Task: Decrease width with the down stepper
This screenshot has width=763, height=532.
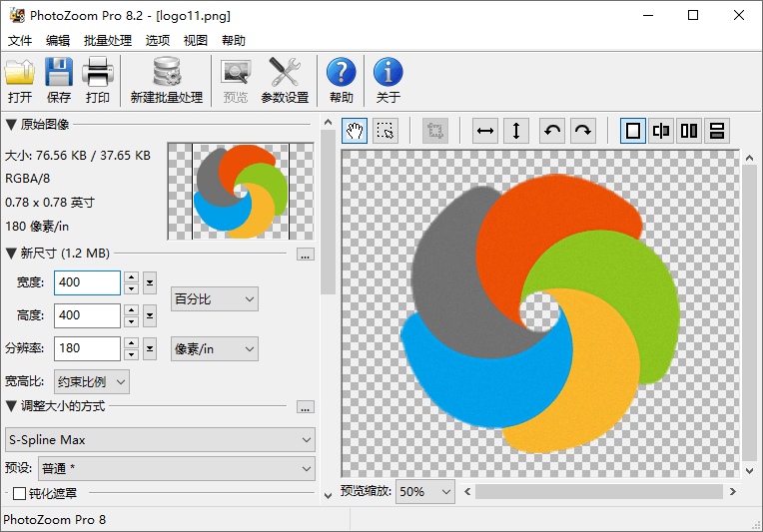Action: (132, 288)
